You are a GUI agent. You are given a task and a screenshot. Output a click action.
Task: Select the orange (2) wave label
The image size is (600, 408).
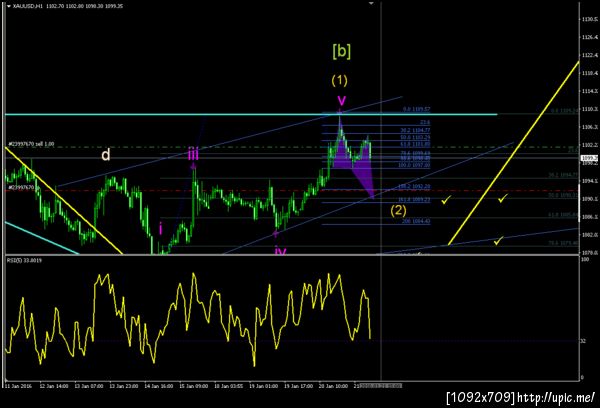[x=398, y=210]
